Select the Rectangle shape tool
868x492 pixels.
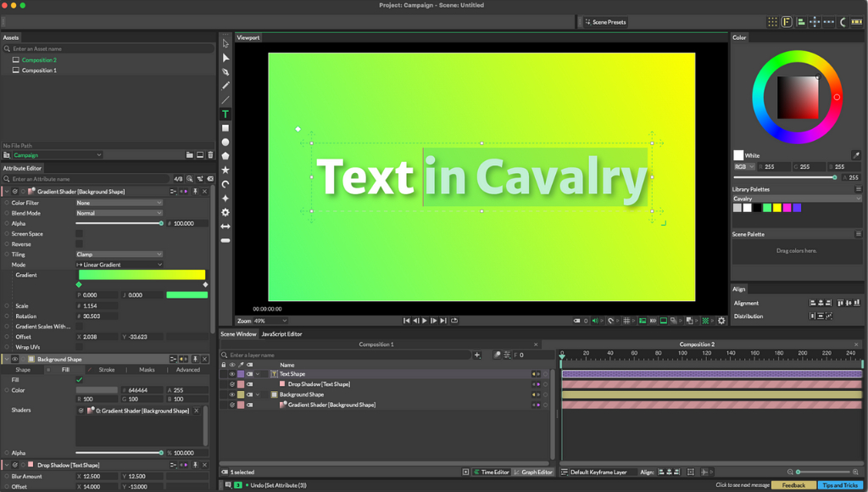225,128
